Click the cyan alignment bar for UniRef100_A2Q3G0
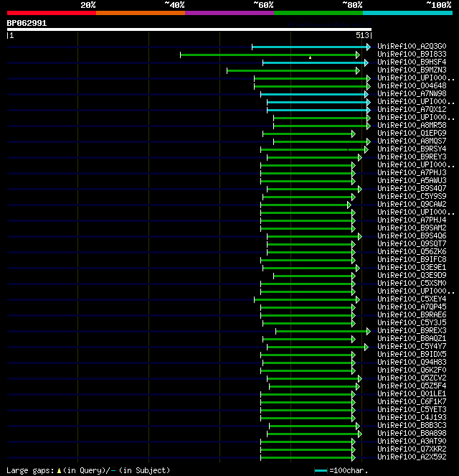This screenshot has height=476, width=459. 311,47
